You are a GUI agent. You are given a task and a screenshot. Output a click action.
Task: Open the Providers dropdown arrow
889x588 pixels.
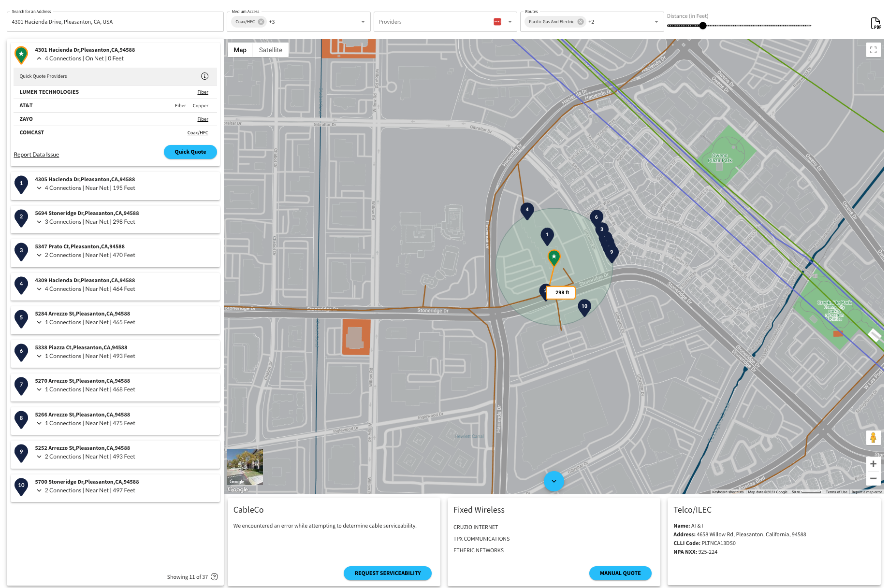pyautogui.click(x=510, y=22)
